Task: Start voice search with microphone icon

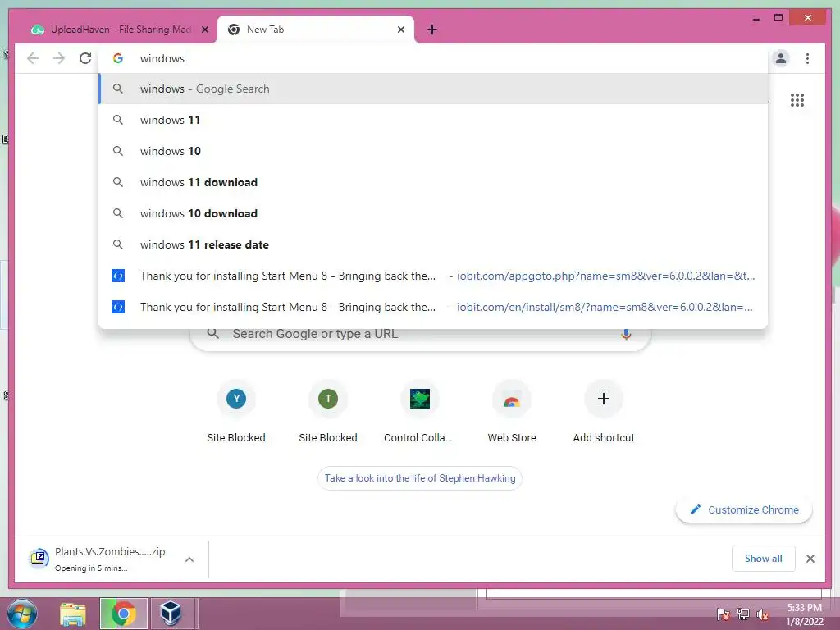Action: click(626, 335)
